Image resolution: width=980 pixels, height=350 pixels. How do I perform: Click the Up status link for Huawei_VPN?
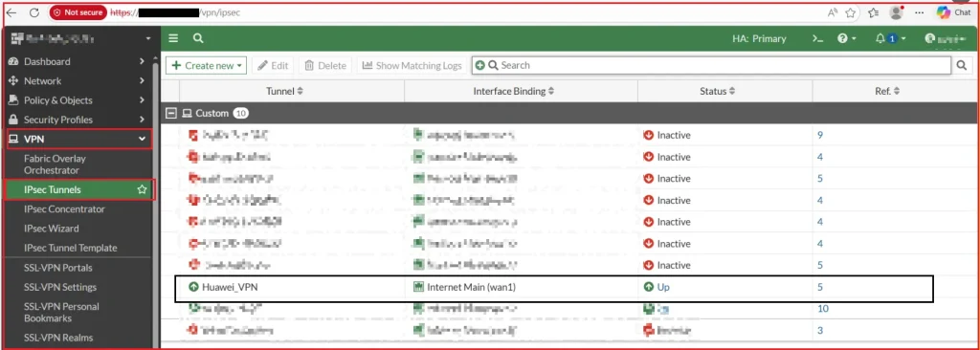pyautogui.click(x=662, y=288)
